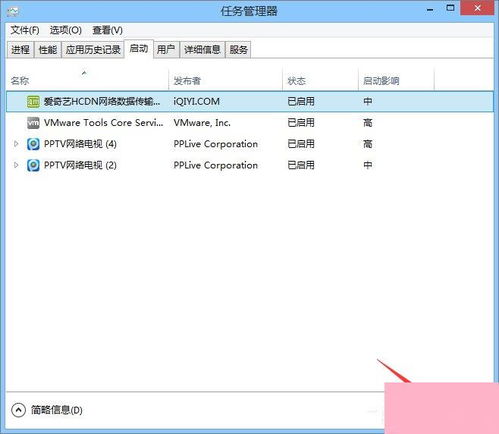Image resolution: width=499 pixels, height=434 pixels.
Task: Switch to the 应用历史记录 tab
Action: pos(93,50)
